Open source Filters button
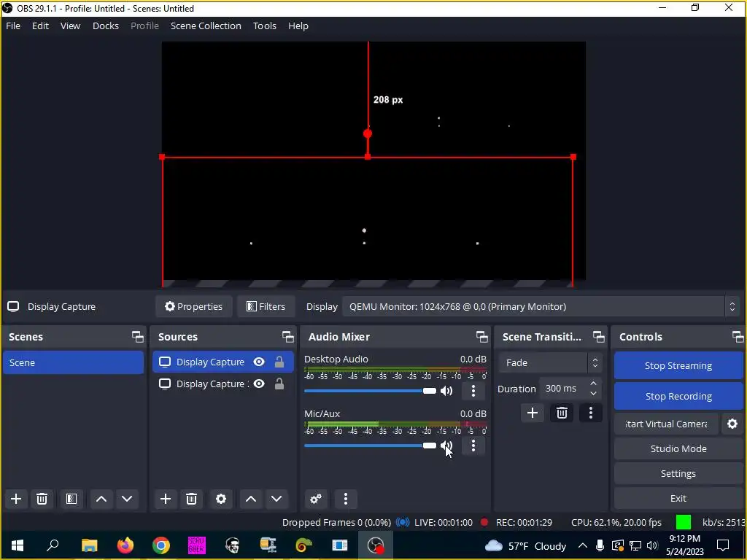The height and width of the screenshot is (560, 747). click(x=266, y=307)
